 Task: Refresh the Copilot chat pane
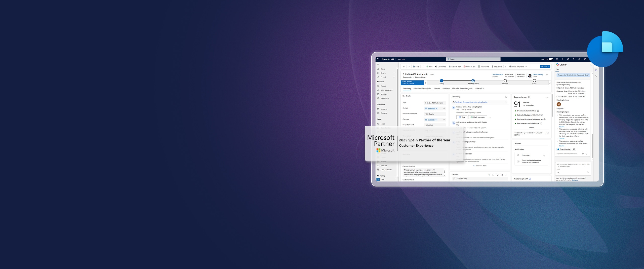(591, 65)
